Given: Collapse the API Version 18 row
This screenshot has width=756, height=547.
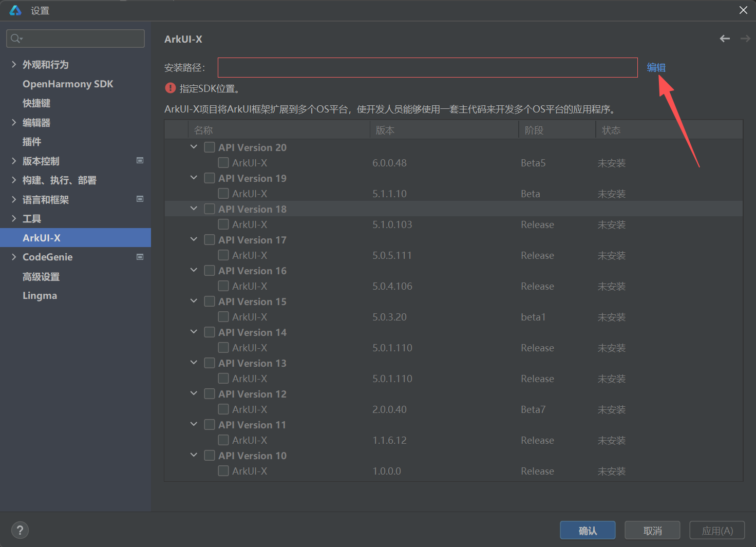Looking at the screenshot, I should tap(194, 209).
